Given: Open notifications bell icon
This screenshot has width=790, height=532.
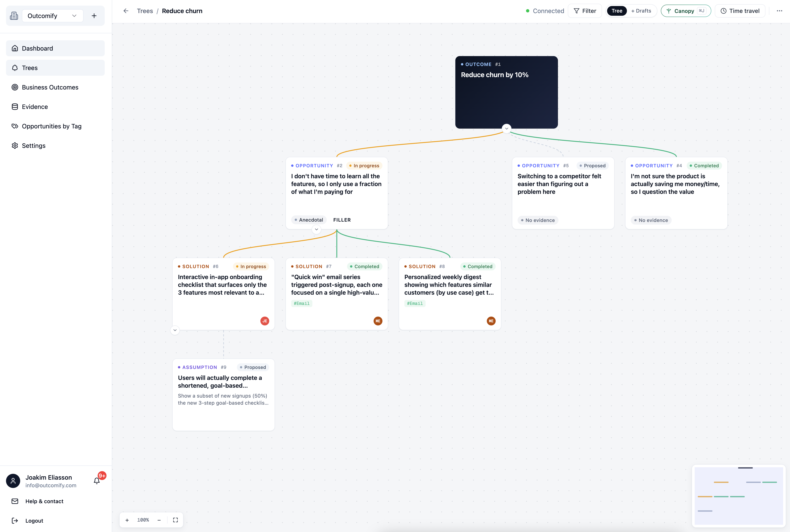Looking at the screenshot, I should pos(97,480).
